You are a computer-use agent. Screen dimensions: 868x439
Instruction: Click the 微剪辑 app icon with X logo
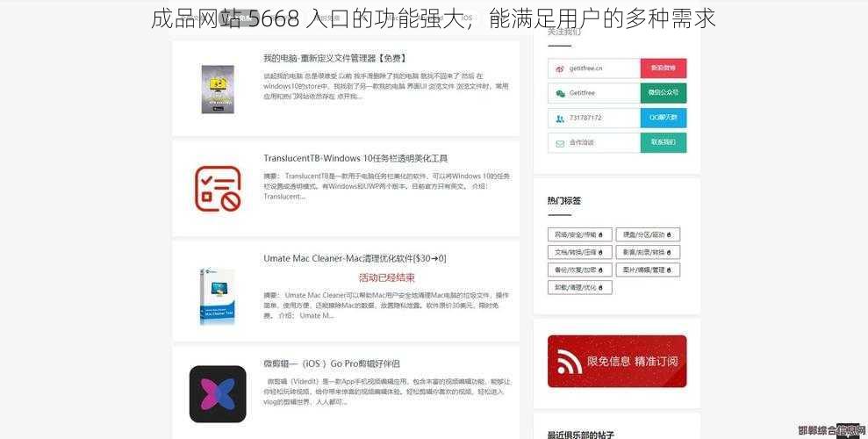click(218, 394)
